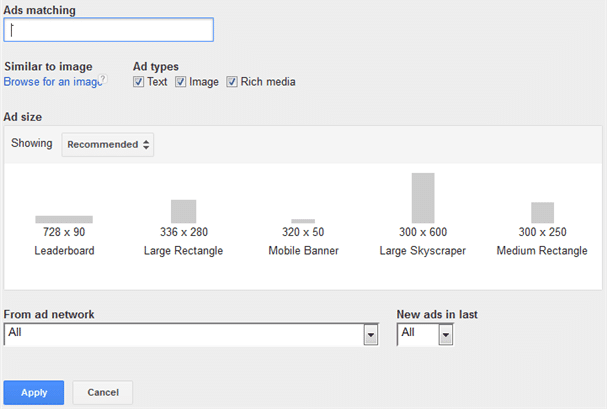607x409 pixels.
Task: Select the 728 x 90 Leaderboard size icon
Action: point(64,219)
